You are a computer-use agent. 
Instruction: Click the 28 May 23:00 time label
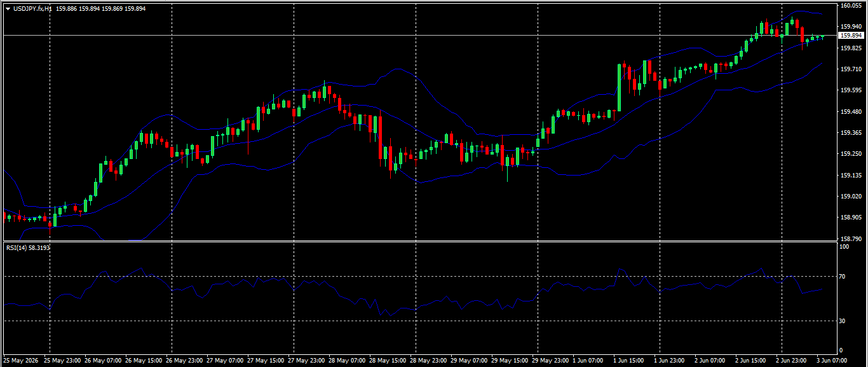coord(428,360)
